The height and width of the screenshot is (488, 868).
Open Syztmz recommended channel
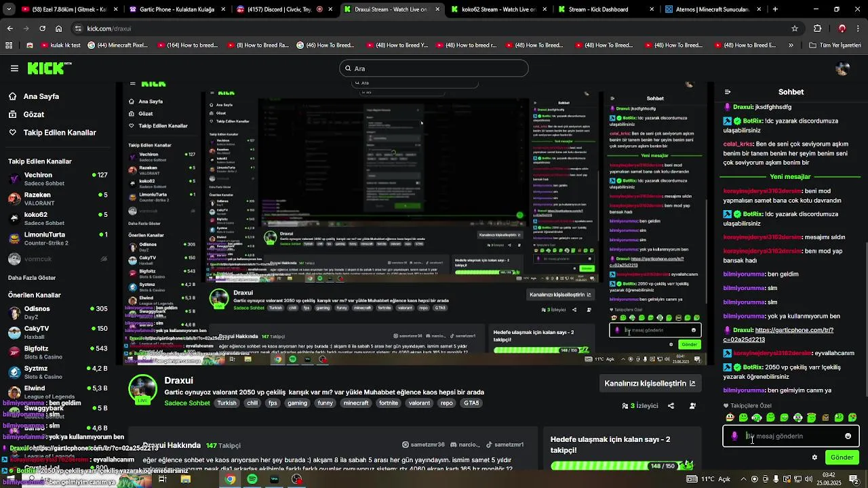click(58, 371)
